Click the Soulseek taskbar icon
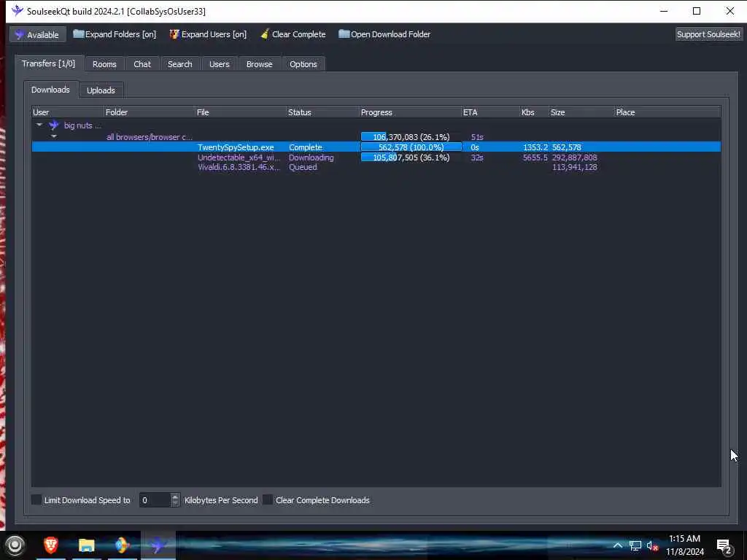 point(158,545)
